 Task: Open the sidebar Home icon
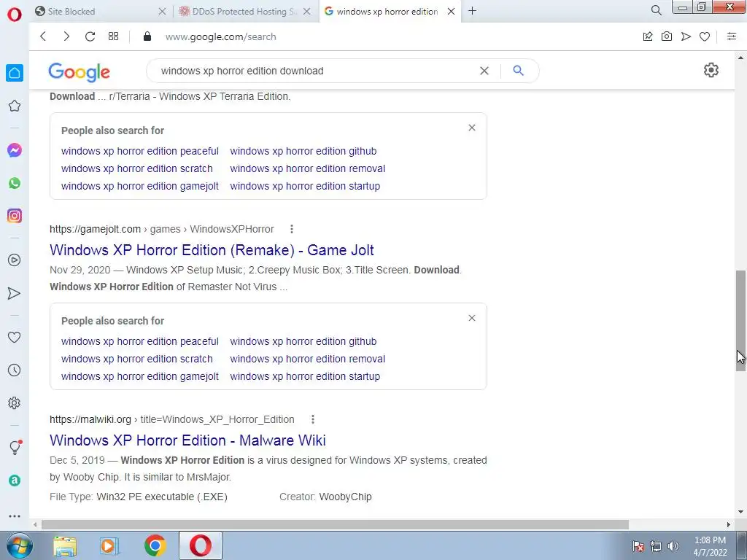click(15, 73)
